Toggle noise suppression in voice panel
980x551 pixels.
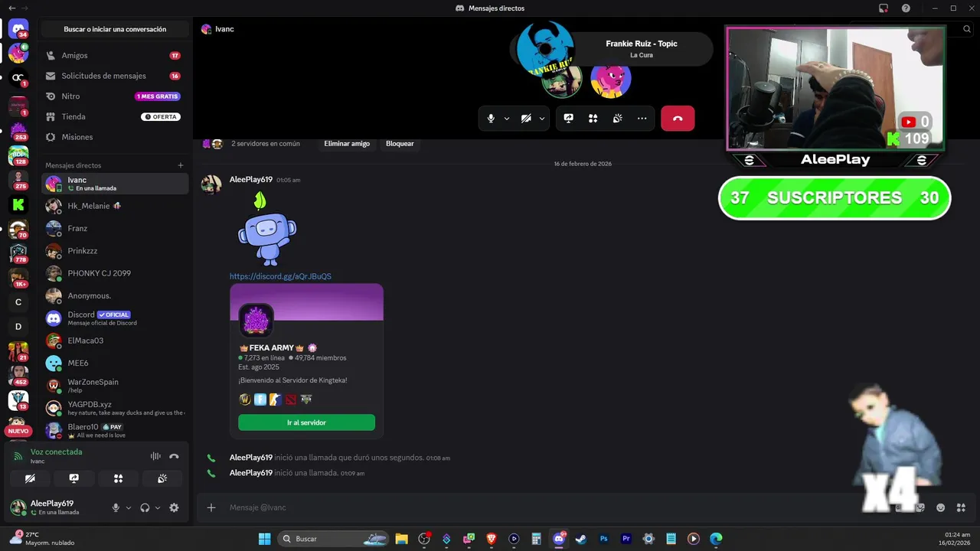(155, 456)
